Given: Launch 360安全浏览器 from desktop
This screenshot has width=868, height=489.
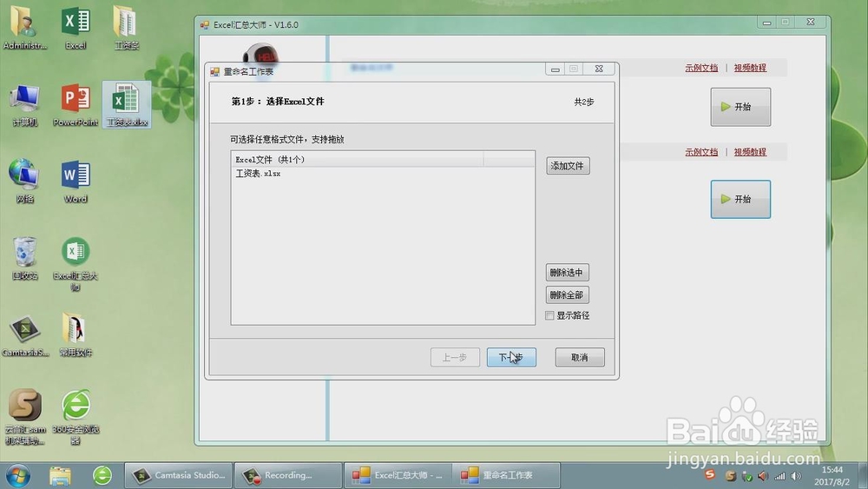Looking at the screenshot, I should [76, 416].
